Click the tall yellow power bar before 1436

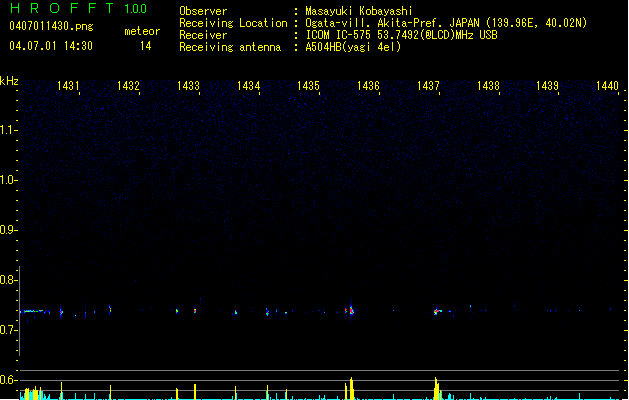(x=350, y=388)
